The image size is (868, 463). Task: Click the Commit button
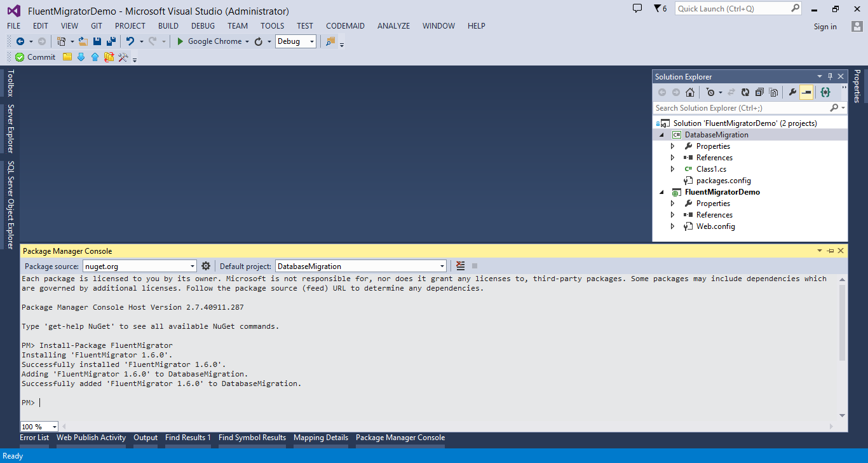35,57
